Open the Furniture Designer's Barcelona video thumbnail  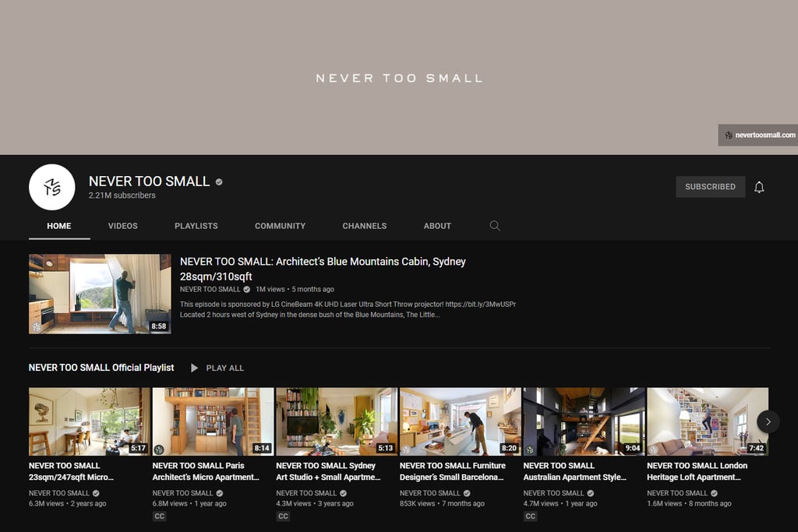tap(461, 421)
